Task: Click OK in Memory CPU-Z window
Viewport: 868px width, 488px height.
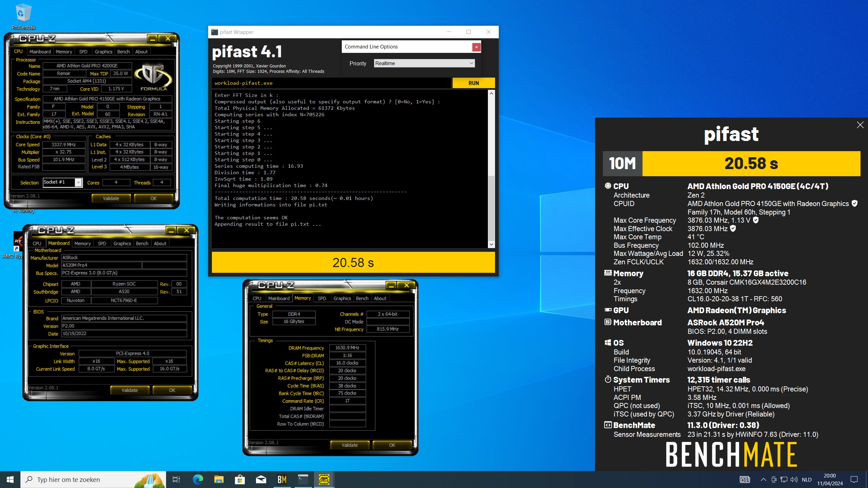Action: click(392, 445)
